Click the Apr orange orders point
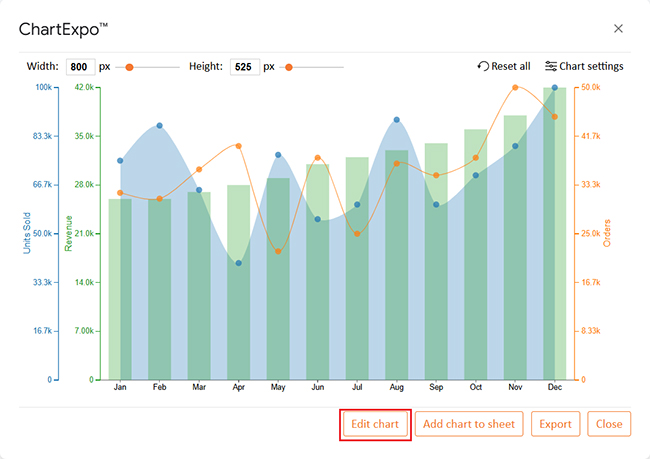This screenshot has width=650, height=459. click(x=238, y=146)
